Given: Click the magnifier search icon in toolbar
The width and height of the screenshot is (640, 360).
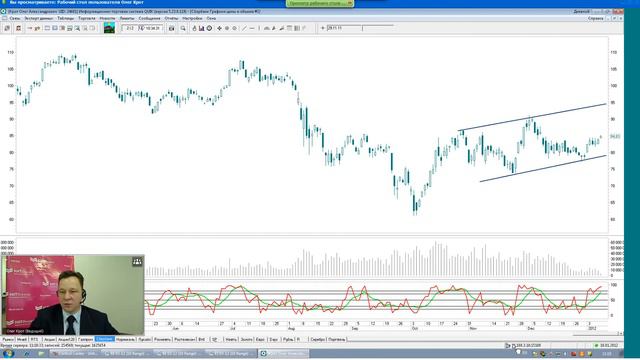Looking at the screenshot, I should (x=183, y=28).
